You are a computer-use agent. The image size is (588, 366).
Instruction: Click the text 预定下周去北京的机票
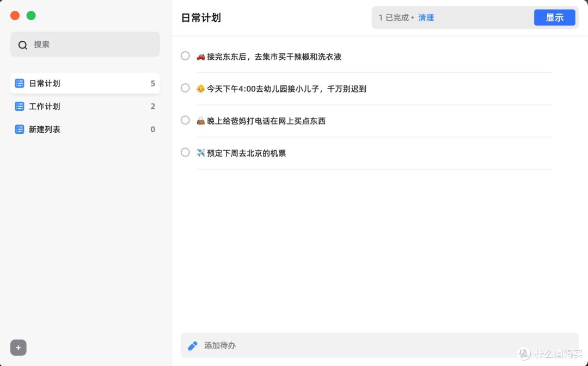[247, 153]
